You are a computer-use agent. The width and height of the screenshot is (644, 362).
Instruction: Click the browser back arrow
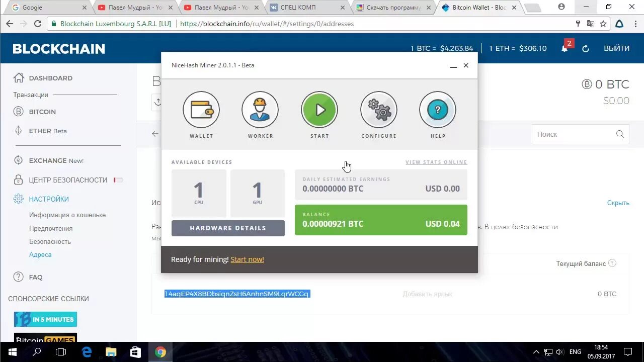point(10,24)
